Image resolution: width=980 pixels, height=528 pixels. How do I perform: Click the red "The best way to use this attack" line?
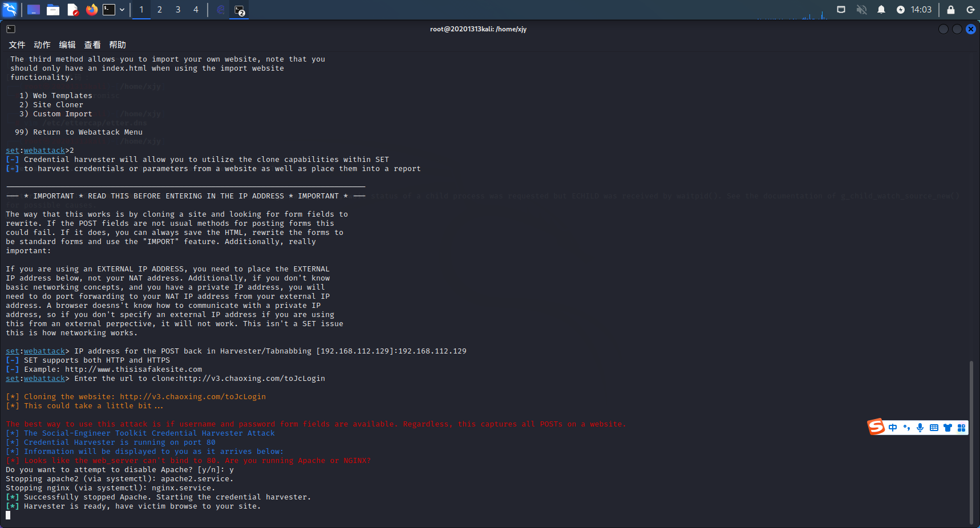[316, 424]
